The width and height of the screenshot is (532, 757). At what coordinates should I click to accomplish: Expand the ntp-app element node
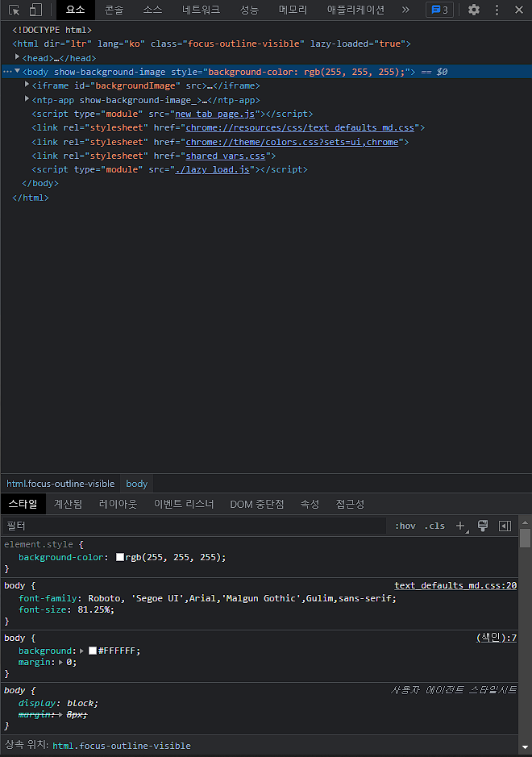click(27, 99)
